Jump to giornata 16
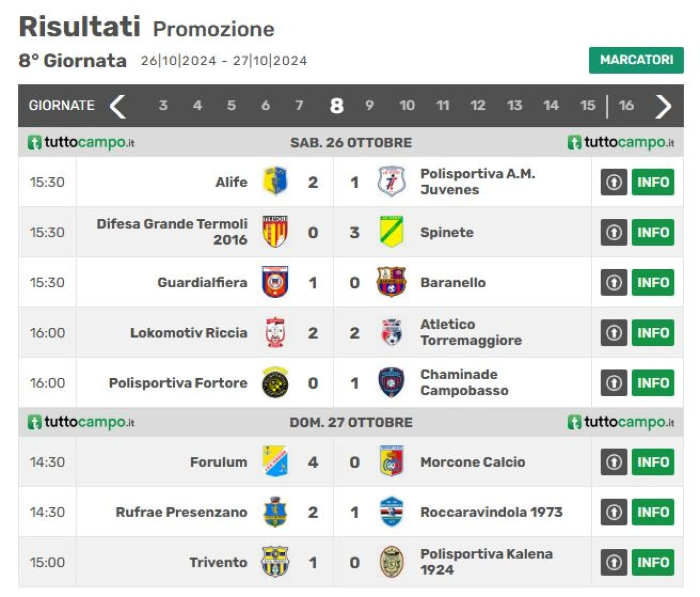Image resolution: width=700 pixels, height=597 pixels. click(x=626, y=105)
